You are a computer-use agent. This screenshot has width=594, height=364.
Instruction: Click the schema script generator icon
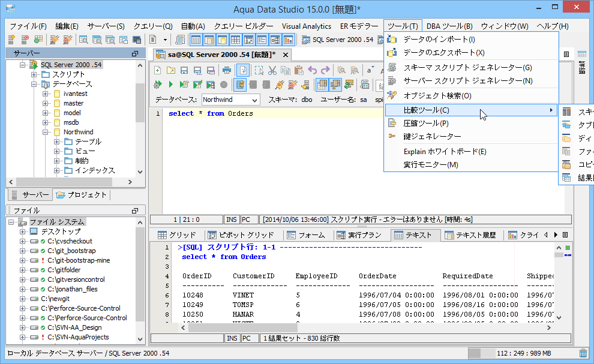point(392,67)
